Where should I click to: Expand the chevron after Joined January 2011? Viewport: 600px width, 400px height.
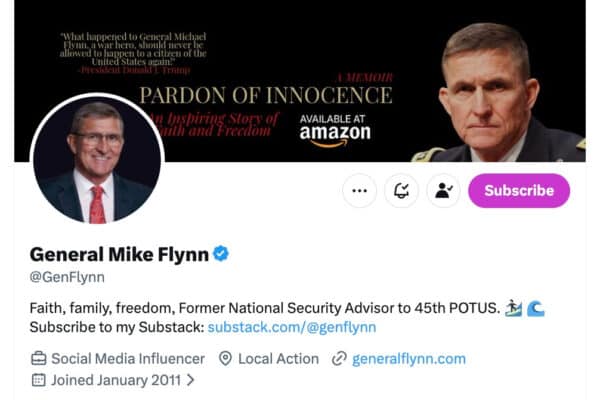coord(190,380)
